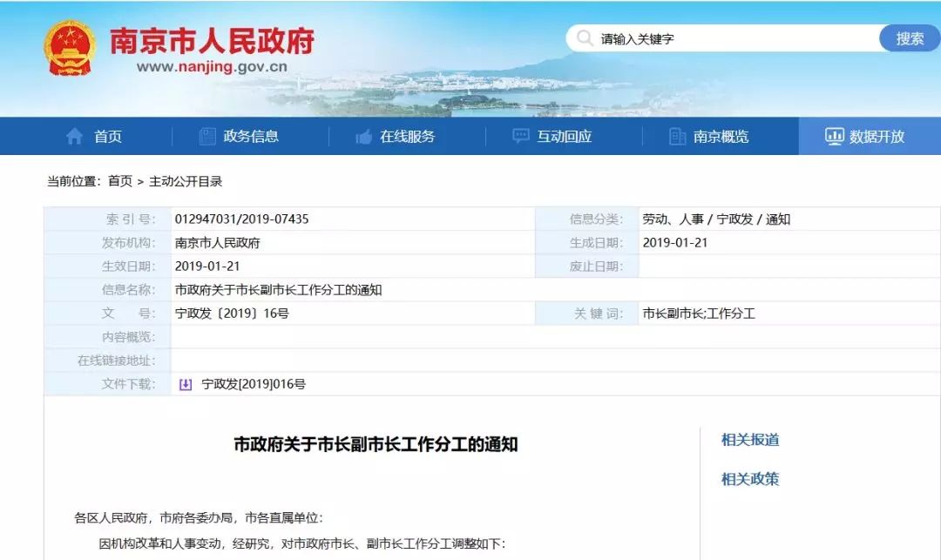
Task: Click the chart icon beside 数据开放
Action: pyautogui.click(x=834, y=137)
